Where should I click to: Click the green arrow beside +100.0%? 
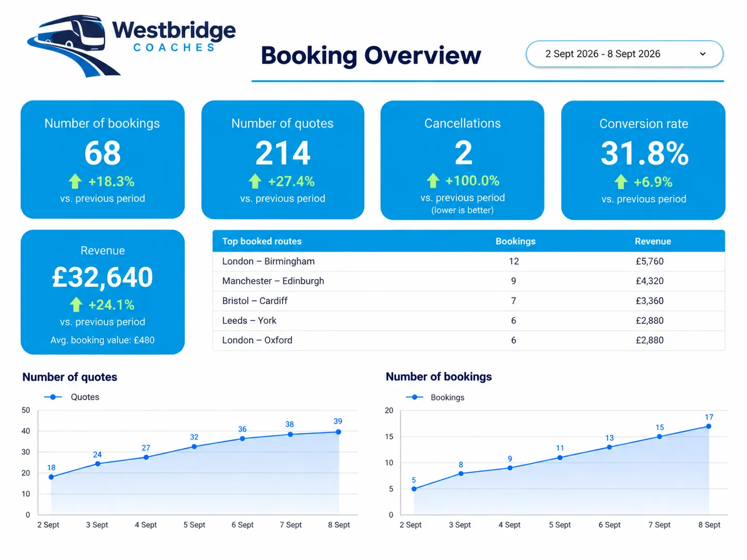point(433,180)
